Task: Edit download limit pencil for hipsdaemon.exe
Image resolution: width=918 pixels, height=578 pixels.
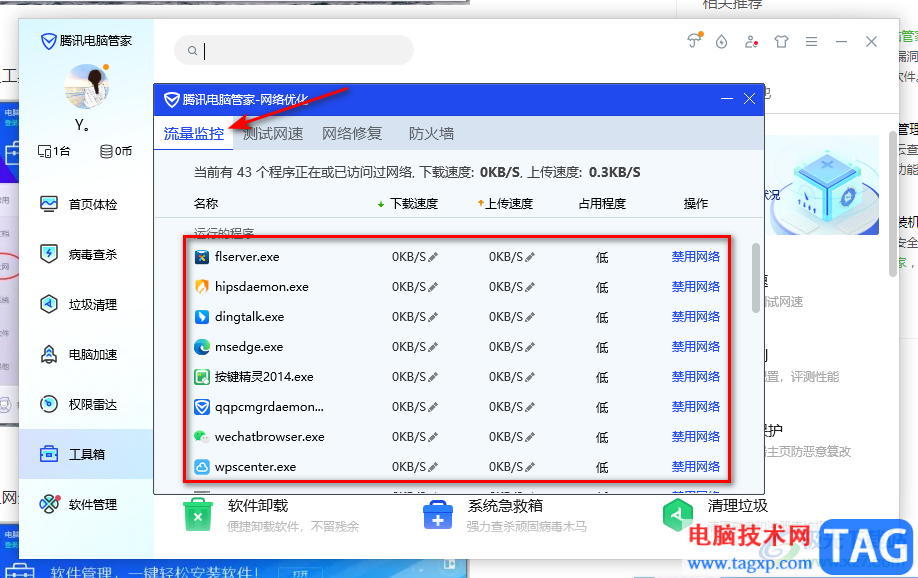Action: point(433,287)
